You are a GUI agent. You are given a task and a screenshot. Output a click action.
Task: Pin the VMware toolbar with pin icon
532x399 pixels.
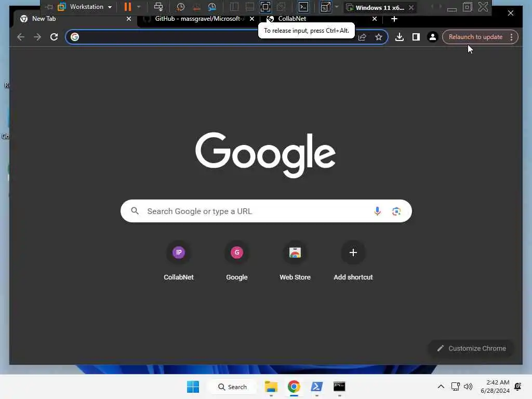pyautogui.click(x=49, y=7)
